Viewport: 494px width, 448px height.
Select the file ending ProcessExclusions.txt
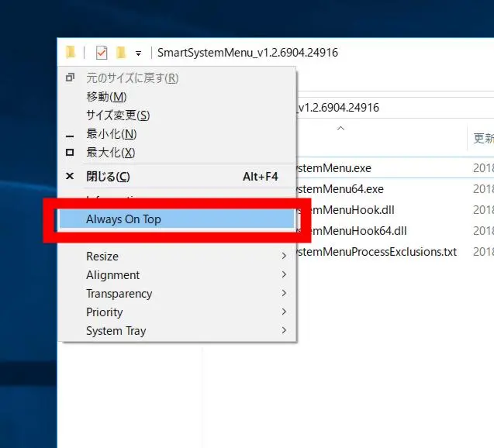(376, 252)
